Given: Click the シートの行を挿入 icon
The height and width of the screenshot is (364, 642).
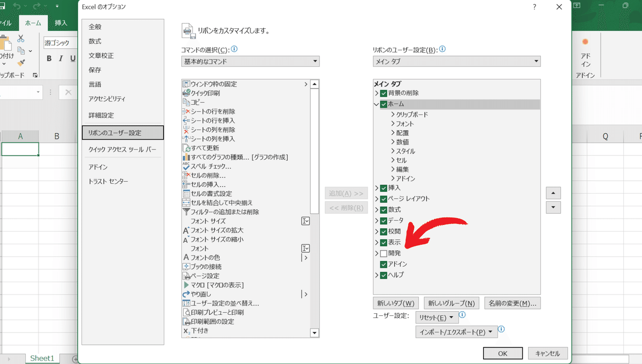Looking at the screenshot, I should tap(186, 120).
